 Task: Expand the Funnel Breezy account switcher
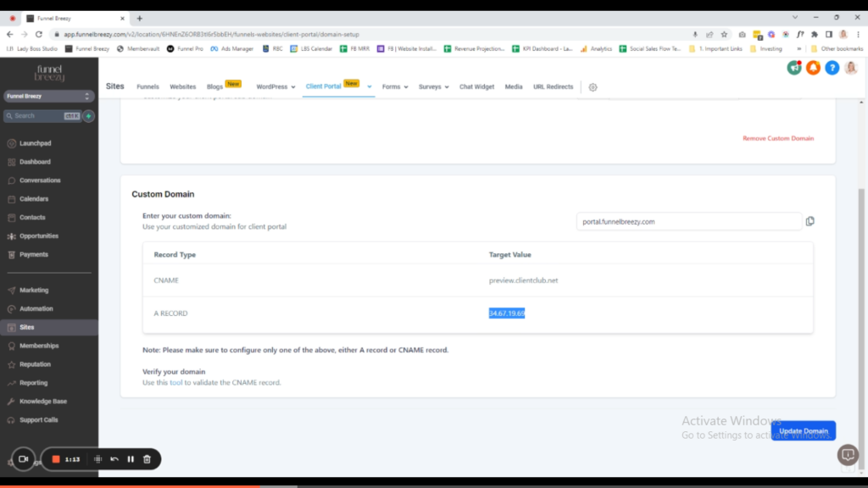tap(48, 97)
